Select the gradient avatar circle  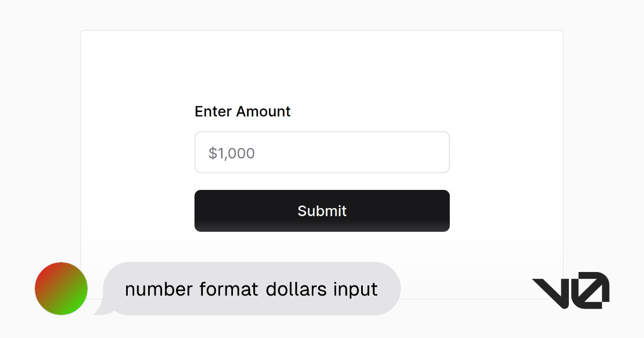point(61,289)
